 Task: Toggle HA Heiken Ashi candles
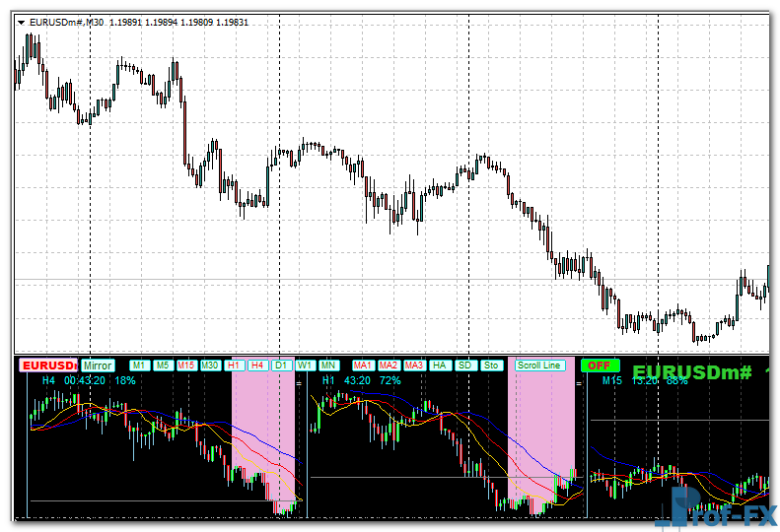point(440,366)
